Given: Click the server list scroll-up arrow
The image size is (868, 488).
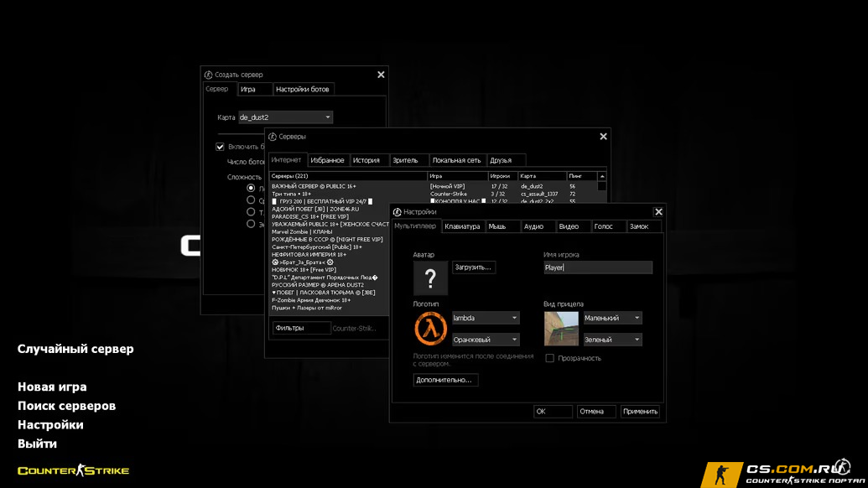Looking at the screenshot, I should point(602,176).
